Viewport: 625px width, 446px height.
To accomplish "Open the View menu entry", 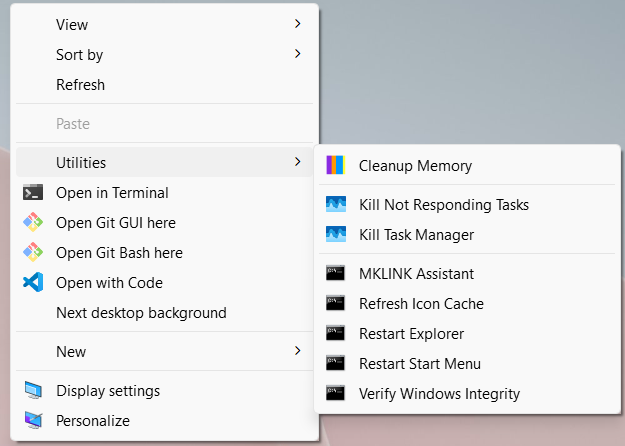I will 164,24.
